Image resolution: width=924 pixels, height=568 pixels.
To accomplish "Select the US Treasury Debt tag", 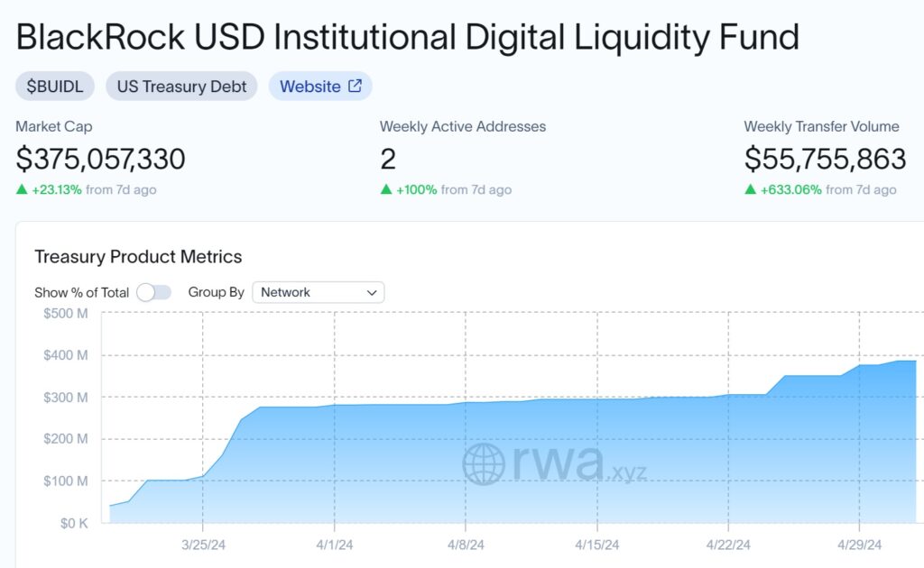I will 181,86.
